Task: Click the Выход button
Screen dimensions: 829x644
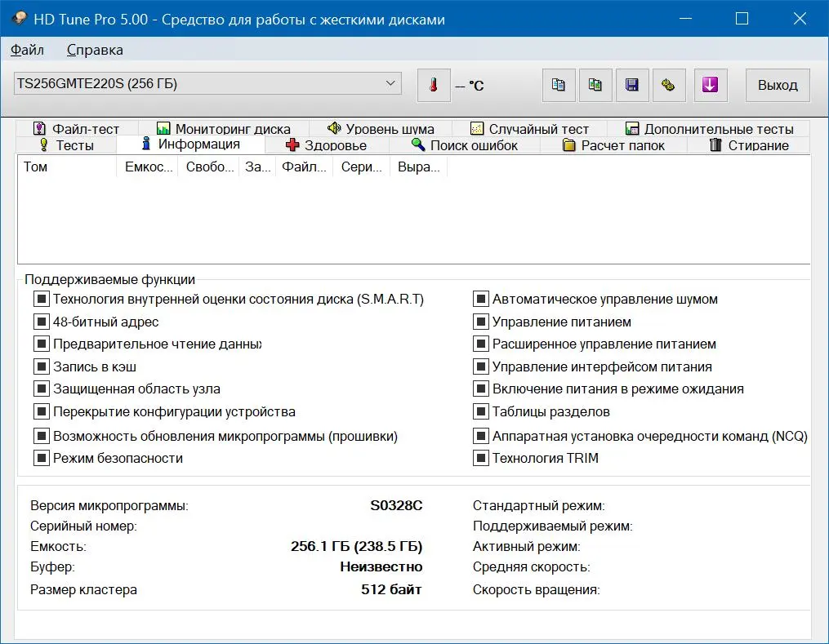Action: (778, 85)
